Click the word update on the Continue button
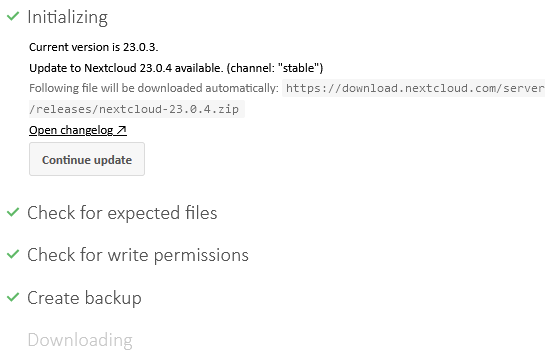The width and height of the screenshot is (560, 361). coord(112,160)
